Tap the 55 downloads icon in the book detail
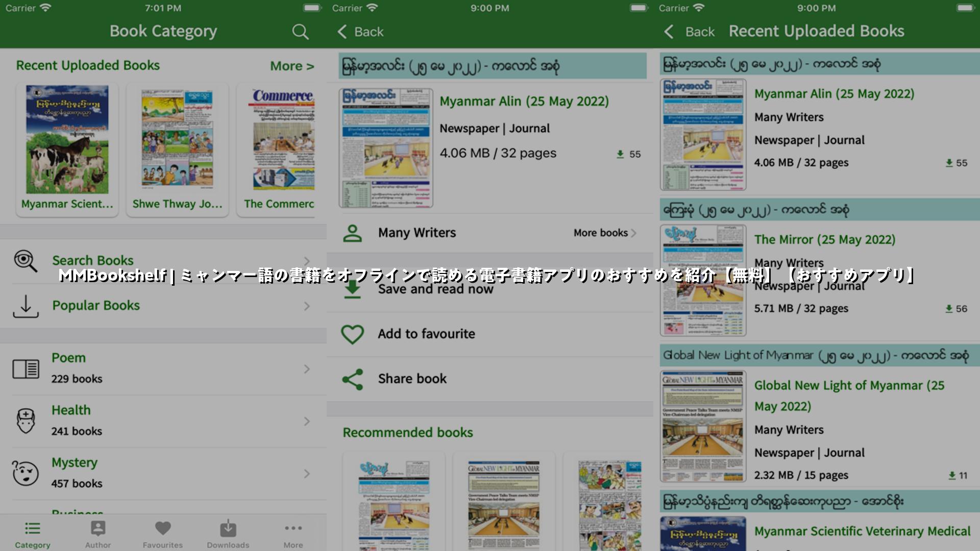The height and width of the screenshot is (551, 980). tap(620, 154)
